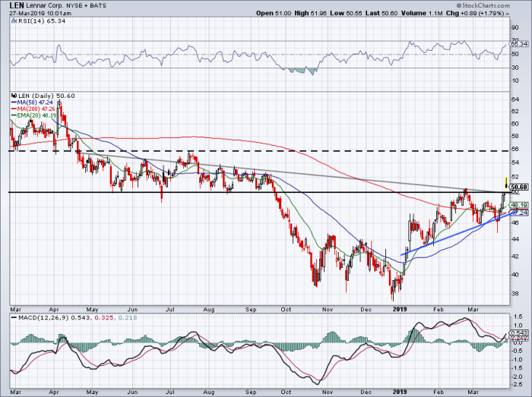Click the MA(200) 47.26 legend entry

point(35,109)
